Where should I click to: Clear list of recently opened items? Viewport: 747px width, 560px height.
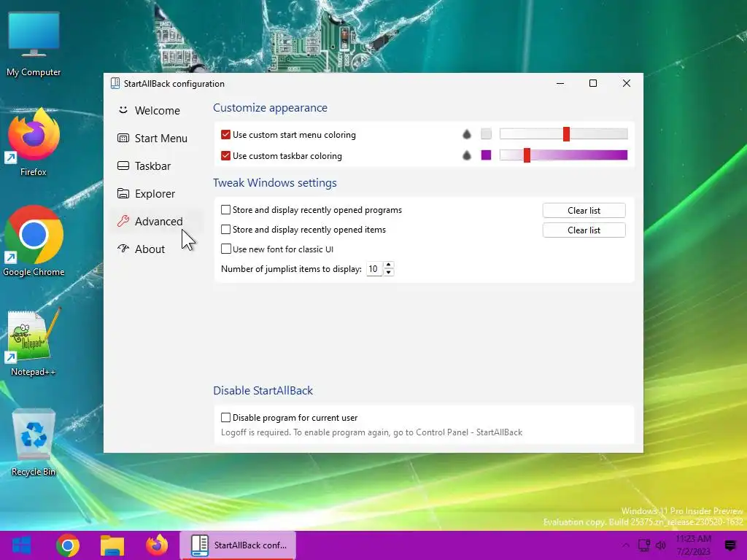tap(584, 230)
